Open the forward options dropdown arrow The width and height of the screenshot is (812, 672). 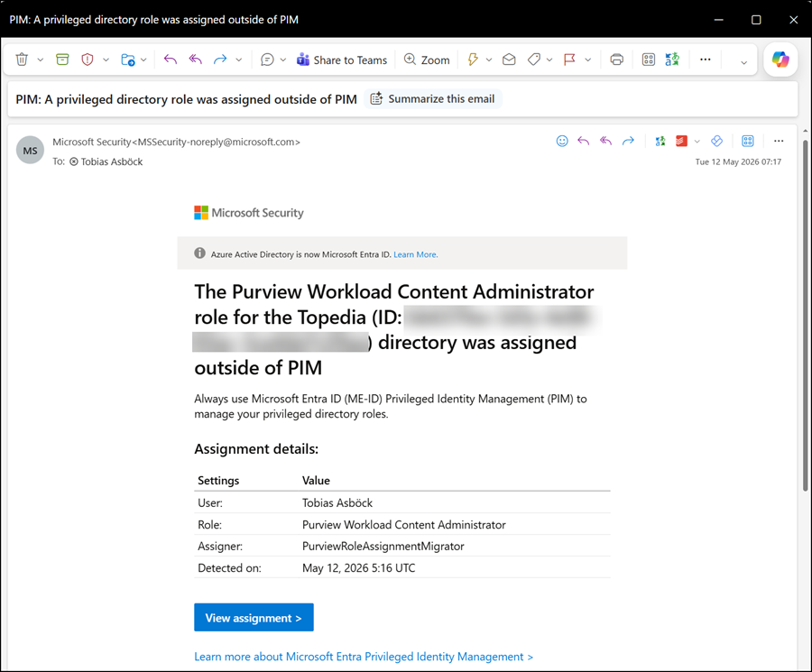pos(239,60)
